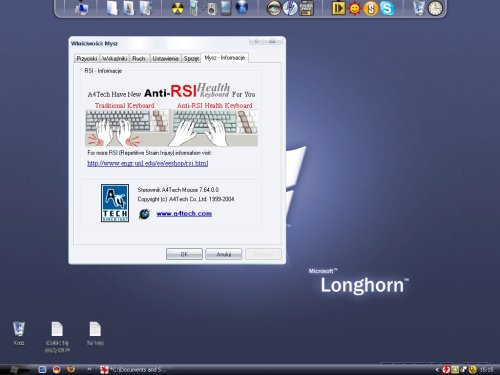Switch to the Wskaźniki tab
500x375 pixels.
(114, 58)
